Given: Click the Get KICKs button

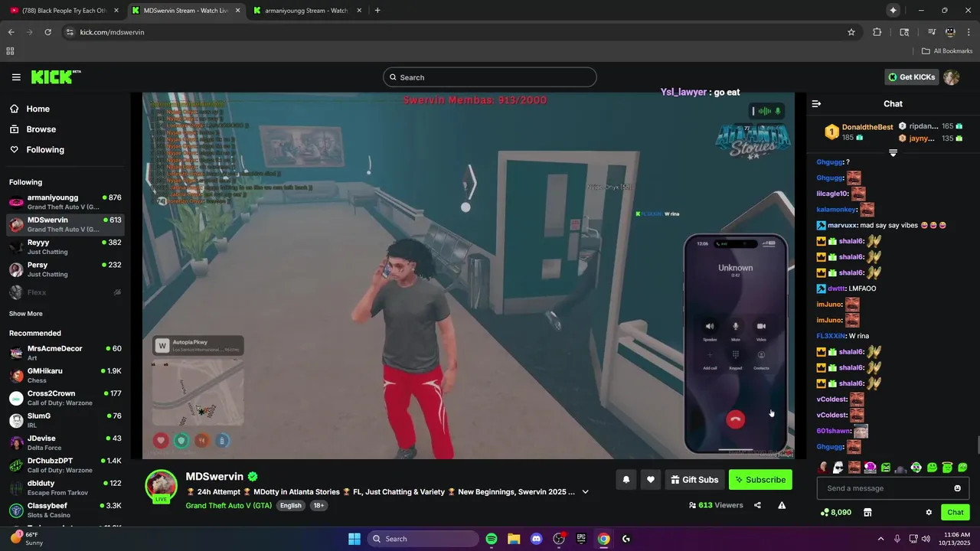Looking at the screenshot, I should tap(911, 77).
